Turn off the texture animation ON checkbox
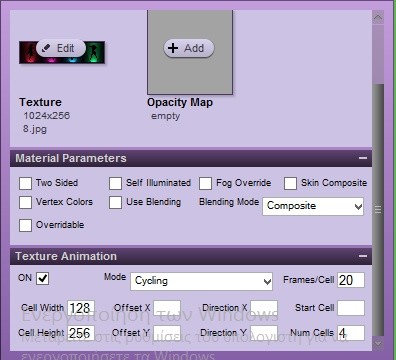The width and height of the screenshot is (396, 360). click(43, 278)
